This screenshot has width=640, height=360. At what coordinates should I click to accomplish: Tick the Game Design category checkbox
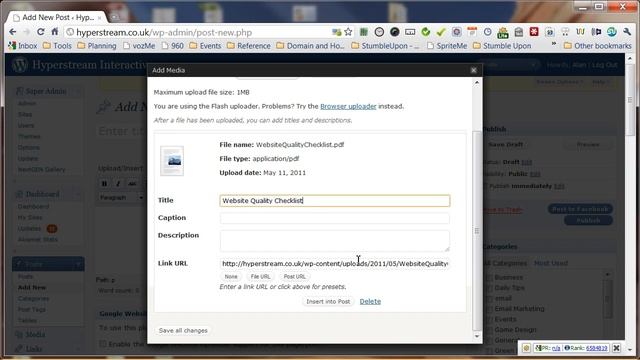pos(489,330)
